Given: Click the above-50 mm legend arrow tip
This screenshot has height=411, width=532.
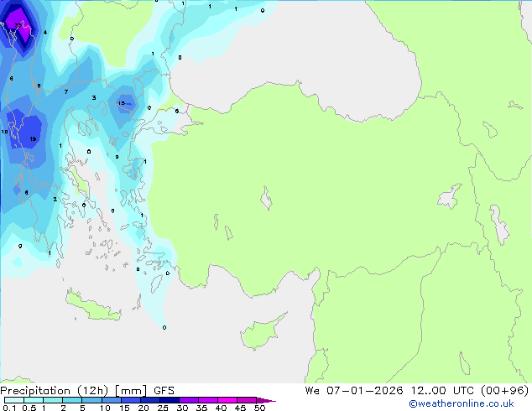Looking at the screenshot, I should [x=266, y=400].
